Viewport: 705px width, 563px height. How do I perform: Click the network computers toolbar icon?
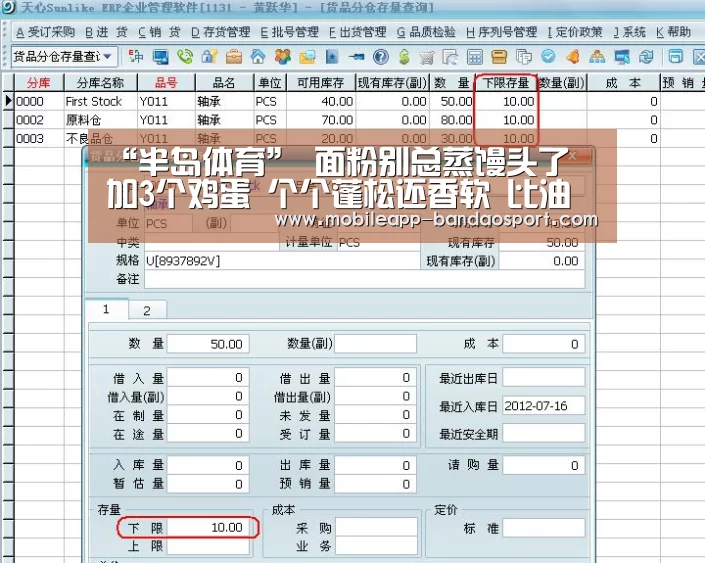tap(622, 57)
